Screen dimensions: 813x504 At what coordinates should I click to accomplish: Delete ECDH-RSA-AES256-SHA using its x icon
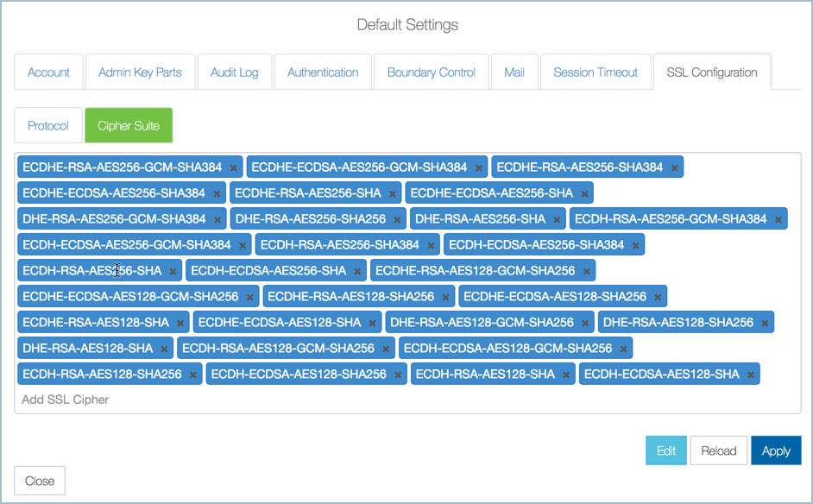[x=173, y=271]
